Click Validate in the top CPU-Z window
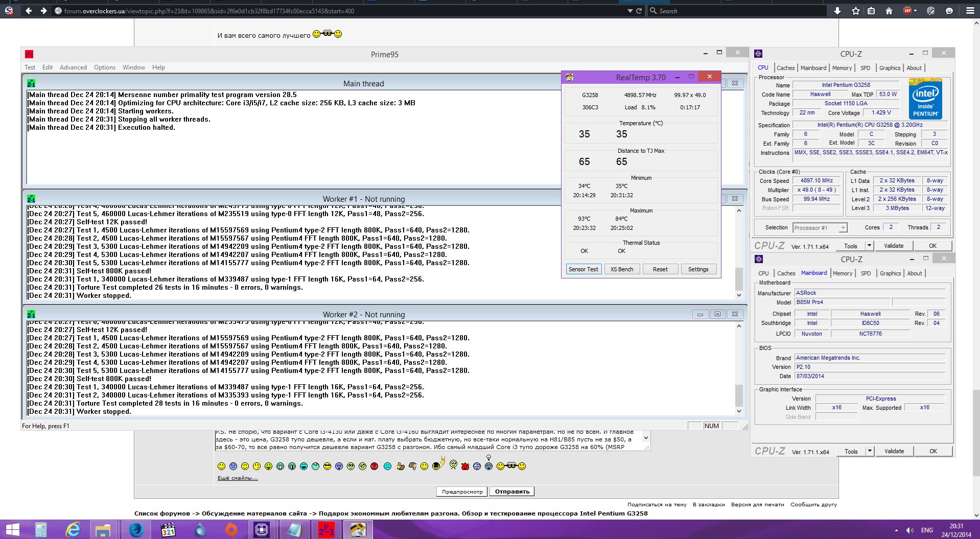The image size is (980, 539). tap(894, 246)
